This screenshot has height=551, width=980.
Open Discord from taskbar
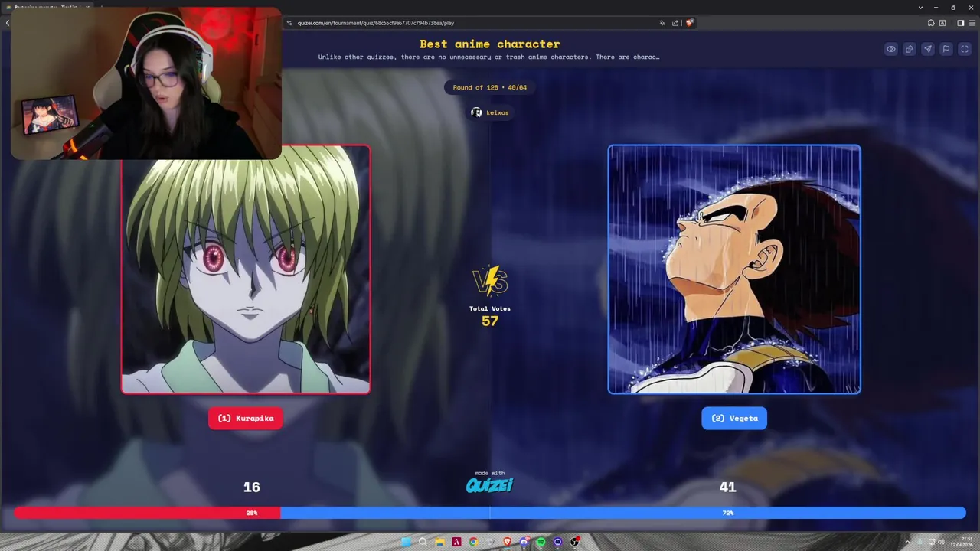point(524,542)
